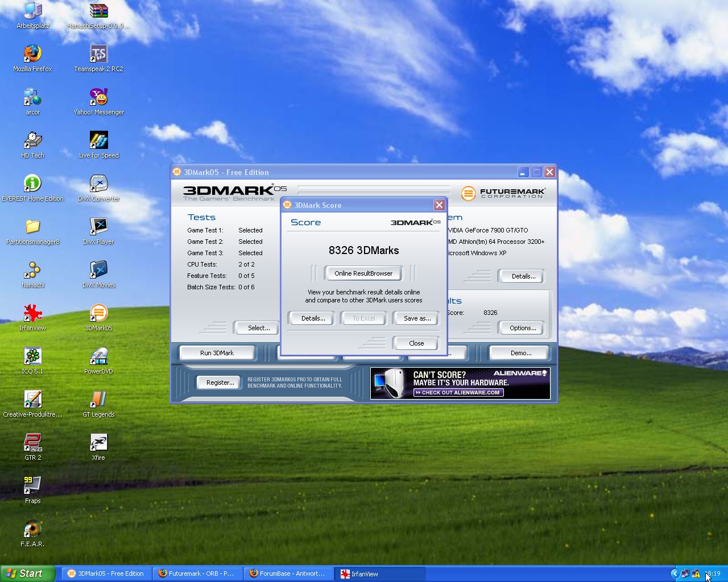Select the hamachi desktop shortcut
The height and width of the screenshot is (582, 728).
pos(32,275)
